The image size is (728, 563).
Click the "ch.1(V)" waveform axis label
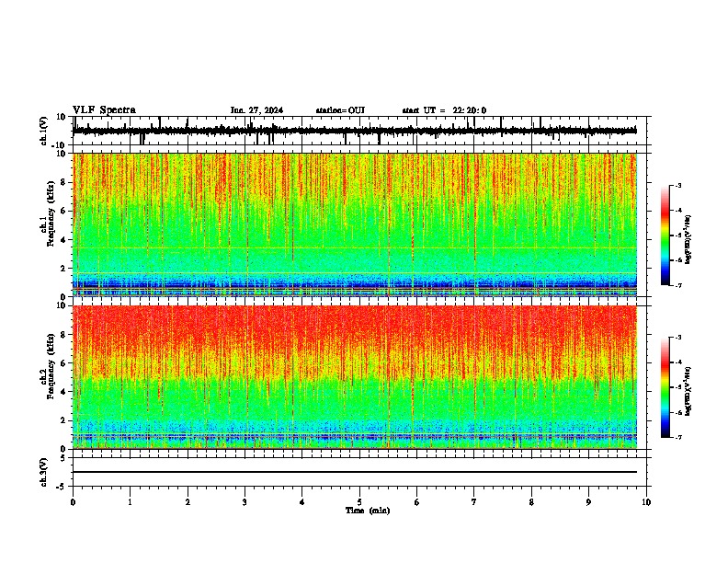tap(44, 131)
